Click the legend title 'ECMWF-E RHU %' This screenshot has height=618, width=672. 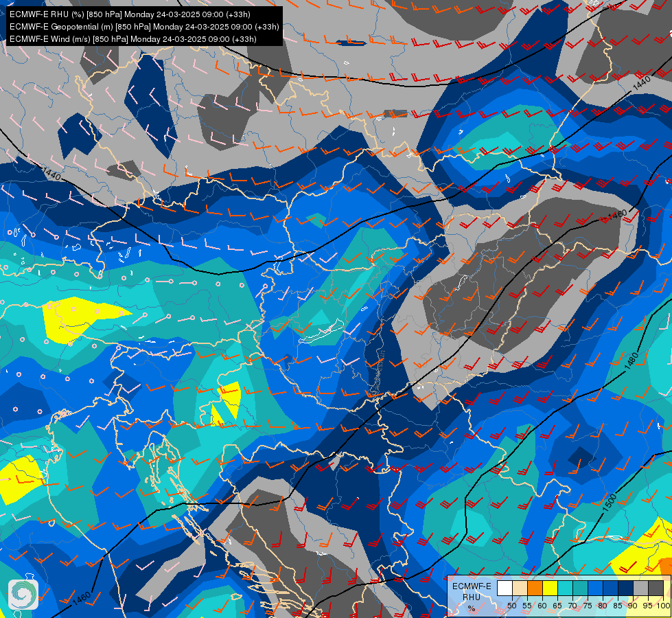point(472,597)
